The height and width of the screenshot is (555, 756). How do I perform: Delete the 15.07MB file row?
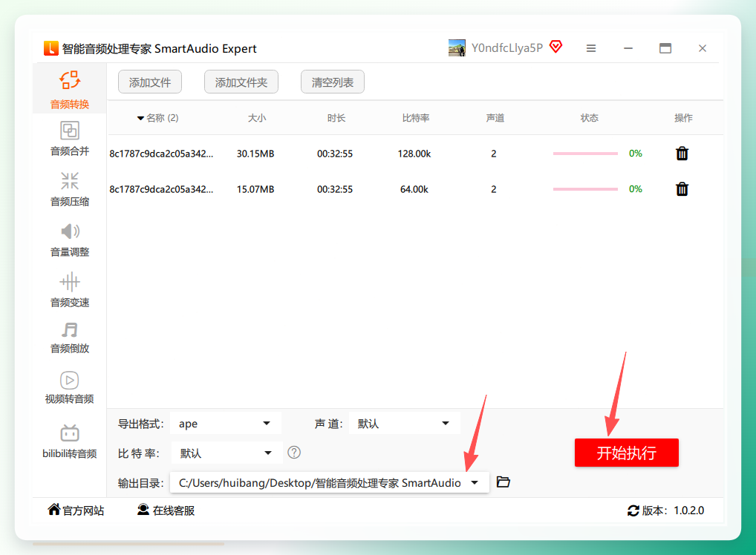[682, 189]
